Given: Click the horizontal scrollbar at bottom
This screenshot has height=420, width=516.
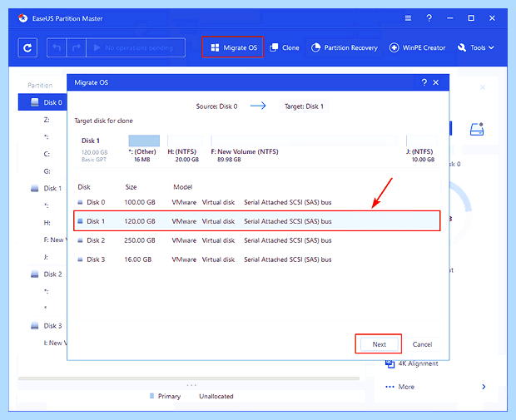Looking at the screenshot, I should point(189,378).
